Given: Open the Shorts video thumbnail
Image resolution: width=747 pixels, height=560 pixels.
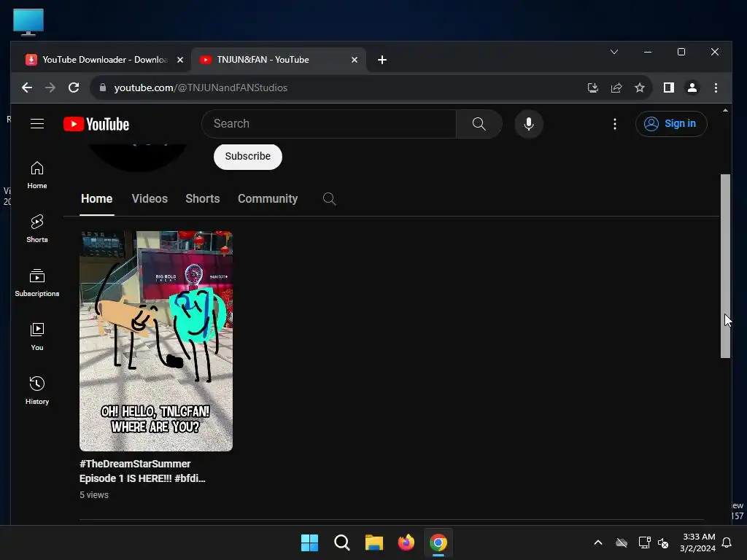Looking at the screenshot, I should pyautogui.click(x=156, y=341).
